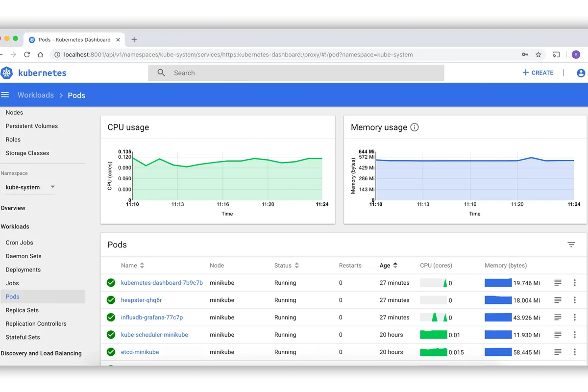Click the user profile icon top right
The height and width of the screenshot is (392, 588).
tap(580, 73)
